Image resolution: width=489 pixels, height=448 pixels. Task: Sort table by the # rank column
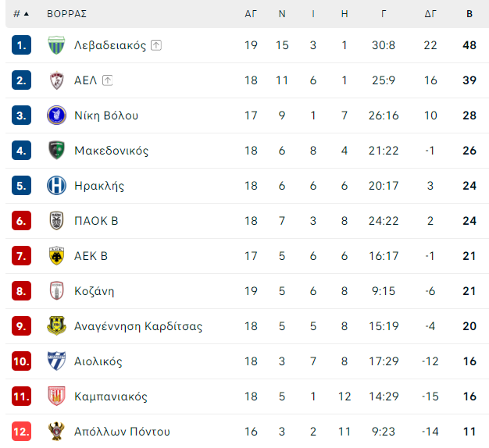point(21,14)
